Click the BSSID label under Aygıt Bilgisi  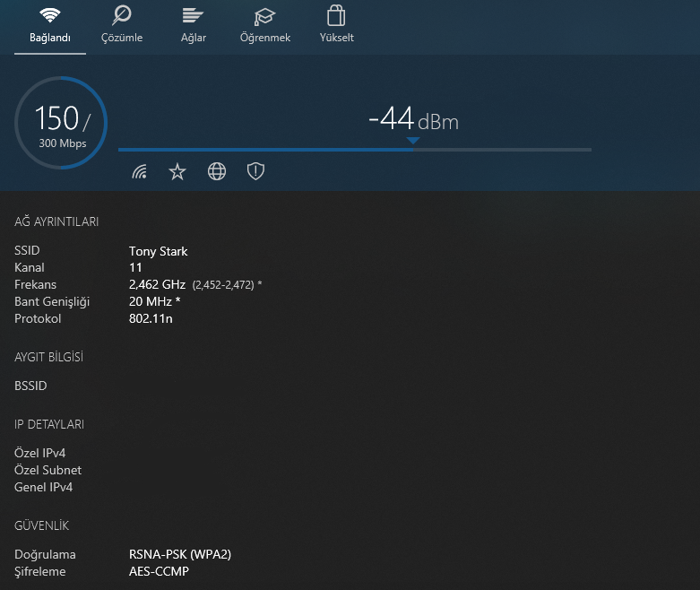click(x=30, y=386)
